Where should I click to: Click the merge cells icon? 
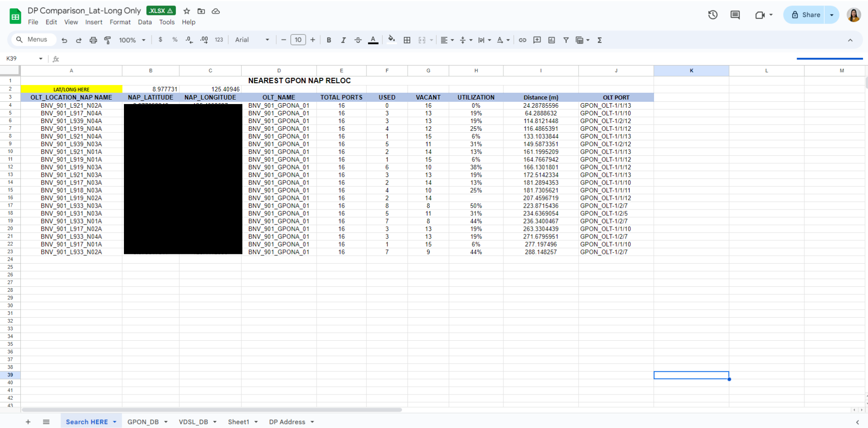[x=422, y=40]
